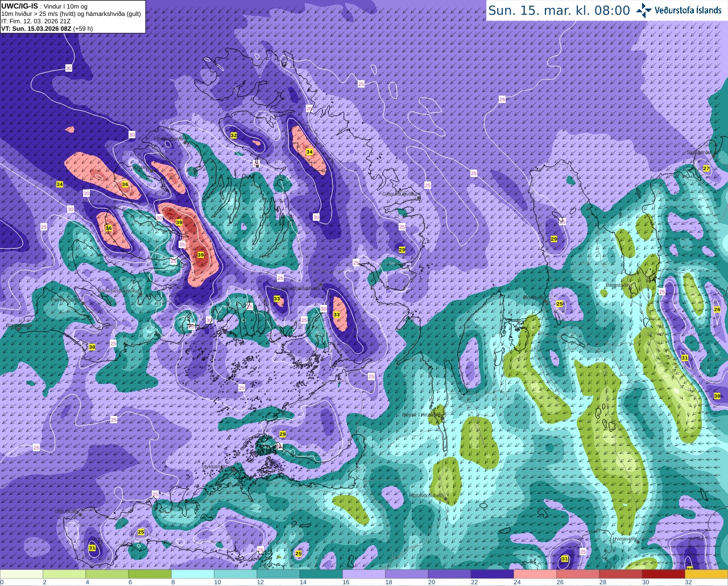
Task: Select the 'IT: Fim. 12. 03. 2026 21Z' line
Action: click(x=36, y=21)
